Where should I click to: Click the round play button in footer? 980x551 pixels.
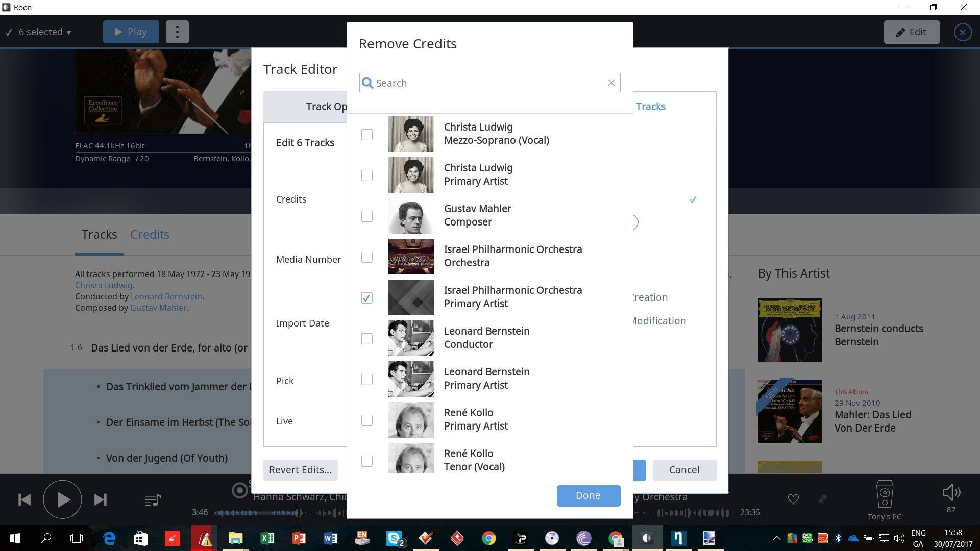coord(63,499)
